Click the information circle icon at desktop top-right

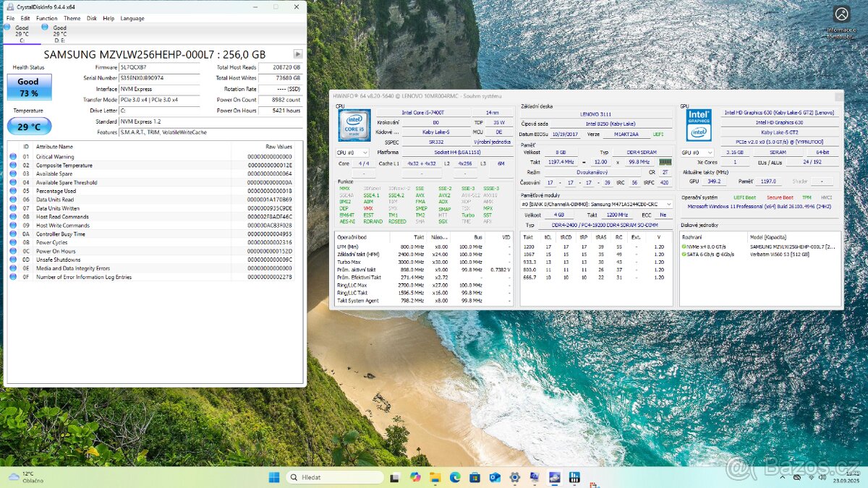(x=841, y=14)
